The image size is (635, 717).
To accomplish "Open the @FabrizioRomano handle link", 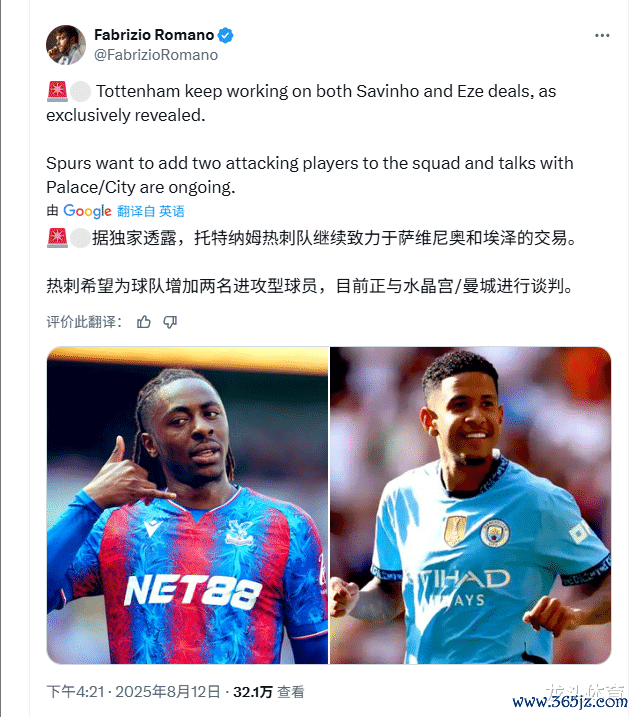I will [156, 55].
